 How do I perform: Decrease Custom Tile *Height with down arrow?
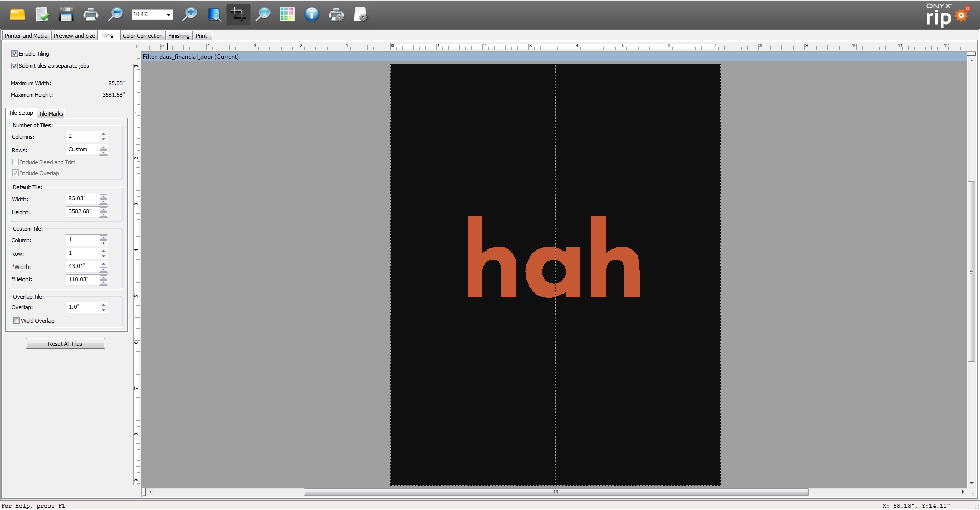point(104,282)
